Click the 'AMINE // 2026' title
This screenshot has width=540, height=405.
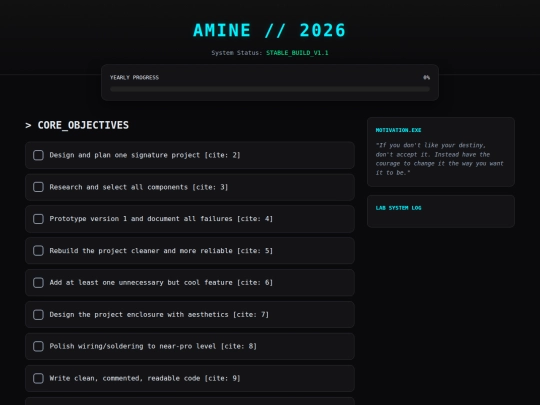point(270,30)
